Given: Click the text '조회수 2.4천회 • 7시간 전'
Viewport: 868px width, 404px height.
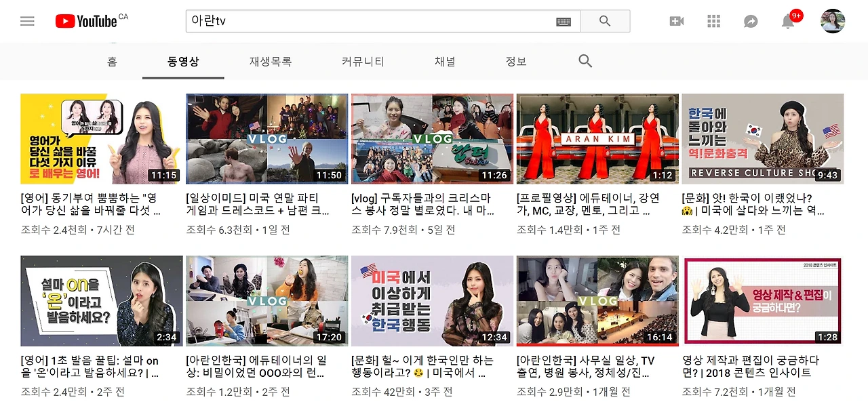Looking at the screenshot, I should coord(78,230).
